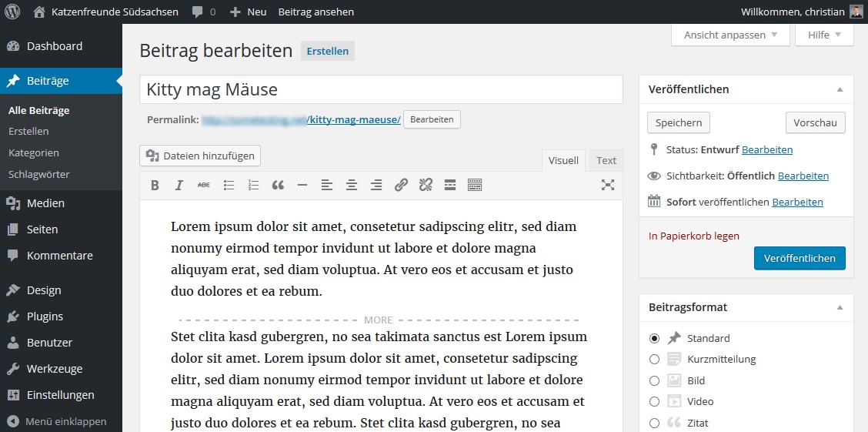Click christian's avatar in the admin bar
Image resolution: width=868 pixels, height=432 pixels.
pyautogui.click(x=856, y=12)
